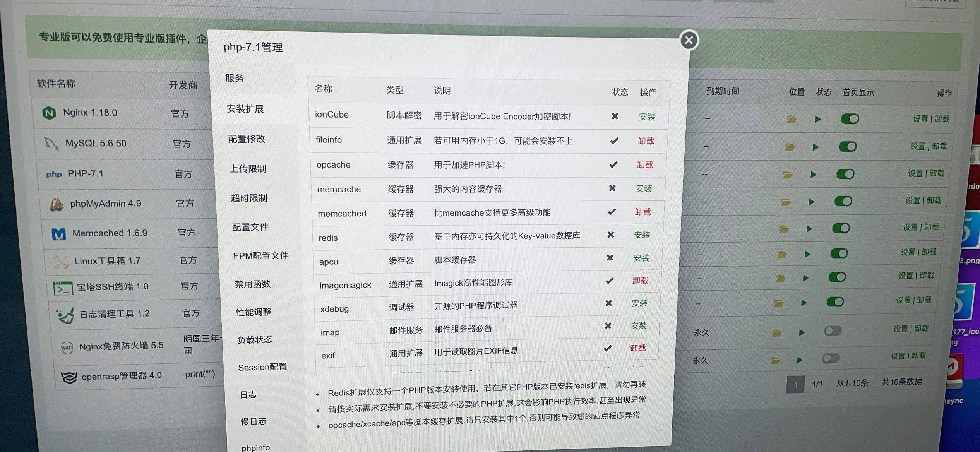This screenshot has width=980, height=452.
Task: Uninstall the memcached extension
Action: point(643,212)
